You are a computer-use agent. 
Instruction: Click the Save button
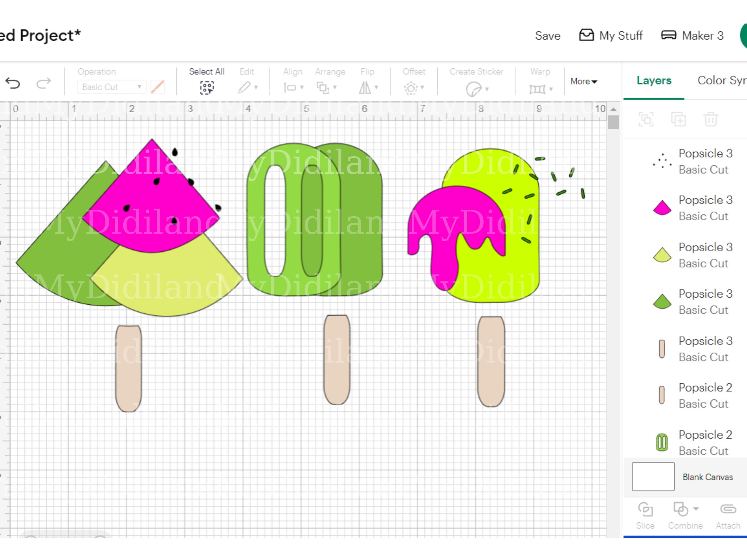coord(548,35)
